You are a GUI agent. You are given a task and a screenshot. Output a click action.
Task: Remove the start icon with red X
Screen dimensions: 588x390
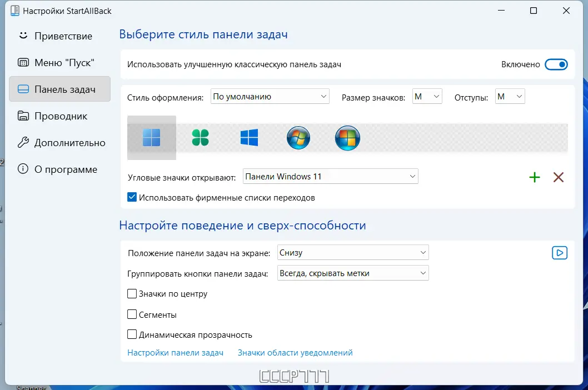(559, 177)
